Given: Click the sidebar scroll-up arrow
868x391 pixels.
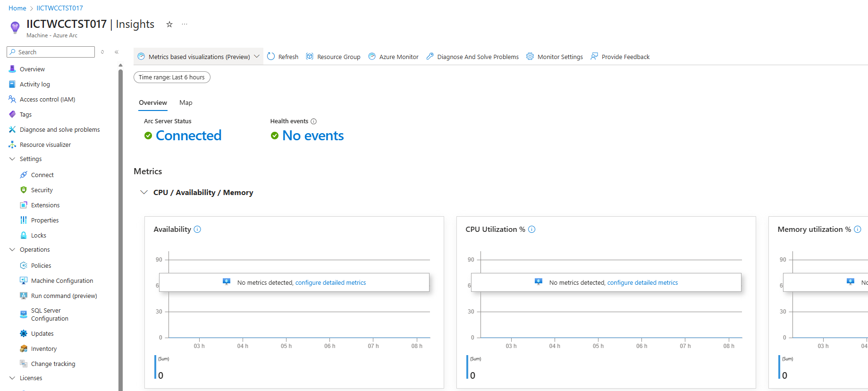Looking at the screenshot, I should (121, 65).
